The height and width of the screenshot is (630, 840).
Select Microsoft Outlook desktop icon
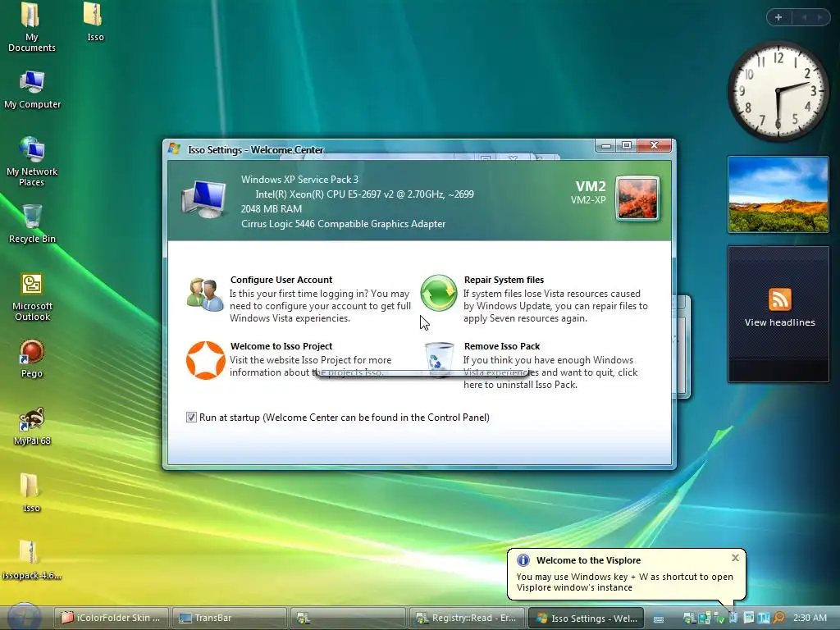click(32, 297)
